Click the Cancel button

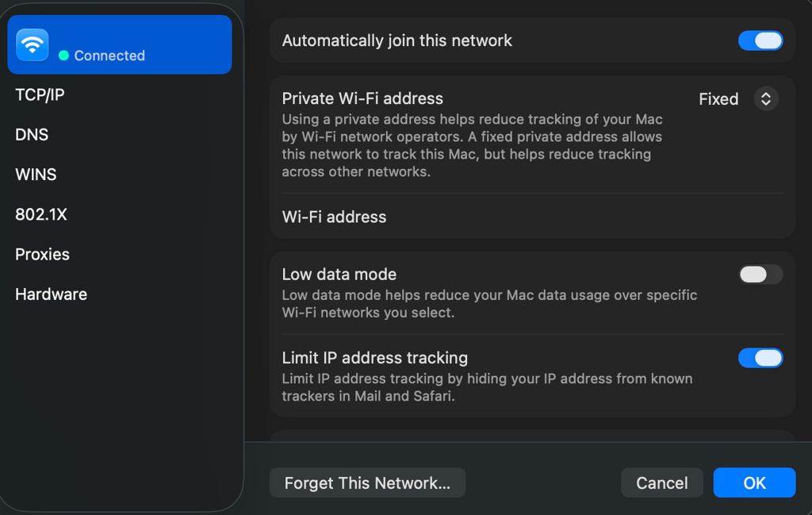pos(662,483)
